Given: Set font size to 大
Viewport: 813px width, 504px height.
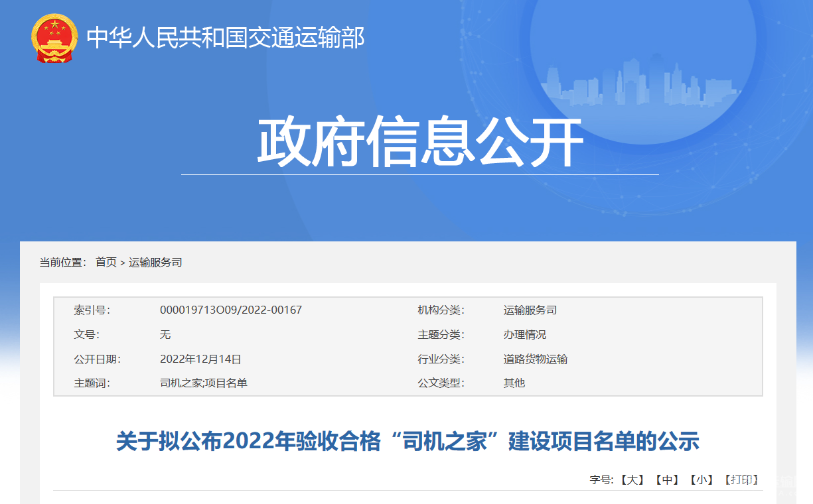Looking at the screenshot, I should tap(632, 479).
